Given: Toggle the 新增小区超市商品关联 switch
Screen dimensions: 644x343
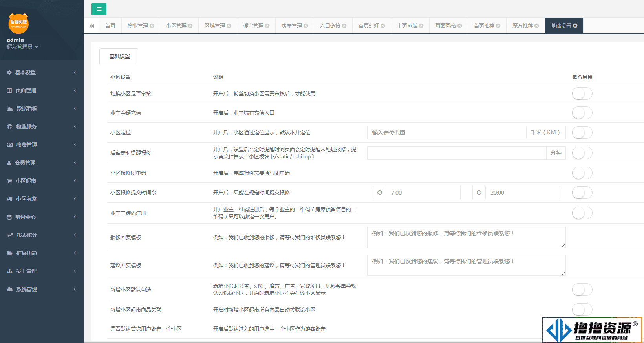Looking at the screenshot, I should click(582, 310).
